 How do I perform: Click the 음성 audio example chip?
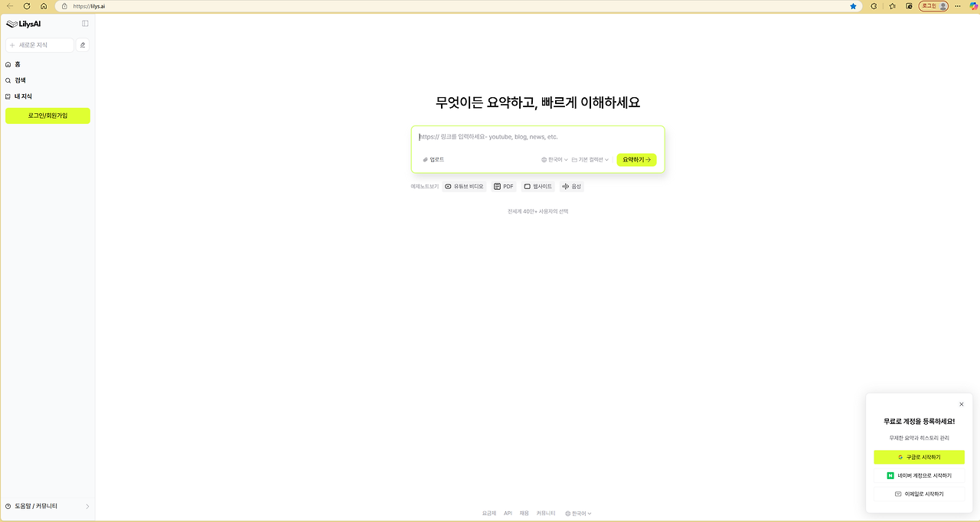click(x=571, y=186)
